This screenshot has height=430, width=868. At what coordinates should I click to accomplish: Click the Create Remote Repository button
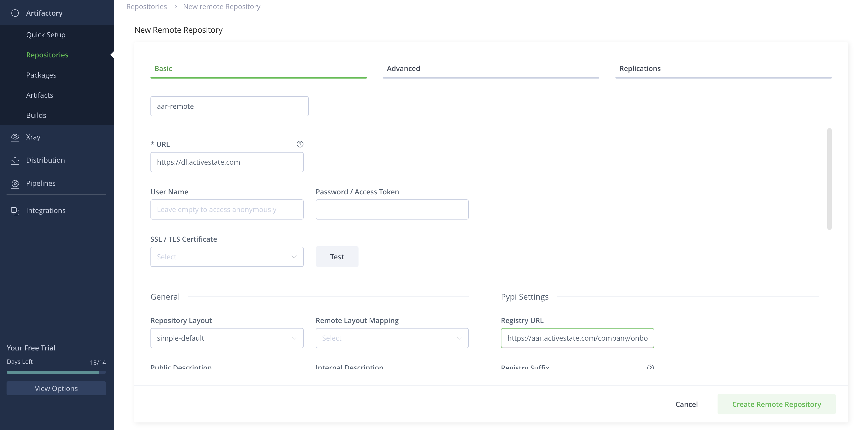(x=776, y=404)
